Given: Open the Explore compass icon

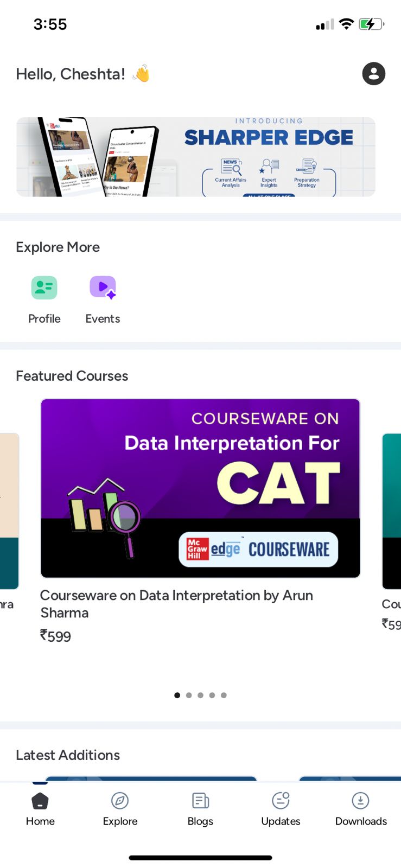Looking at the screenshot, I should (120, 801).
